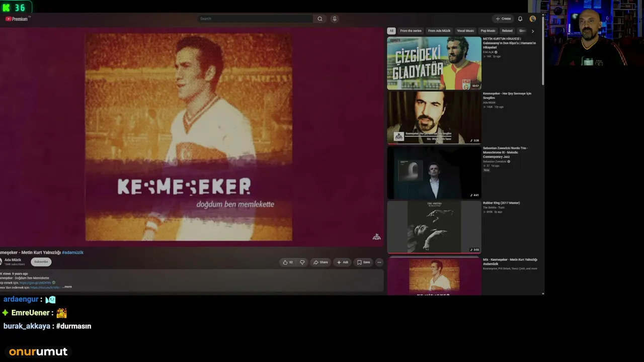This screenshot has width=644, height=362.
Task: Show more filter chips with the arrow
Action: pyautogui.click(x=533, y=31)
